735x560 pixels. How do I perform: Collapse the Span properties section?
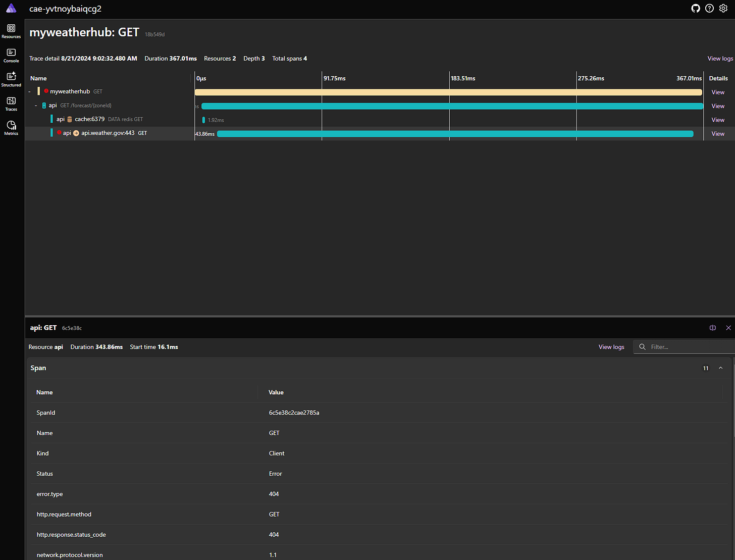pos(720,368)
